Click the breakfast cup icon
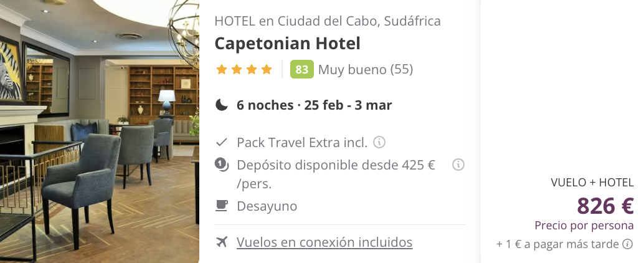644x263 pixels. coord(221,206)
